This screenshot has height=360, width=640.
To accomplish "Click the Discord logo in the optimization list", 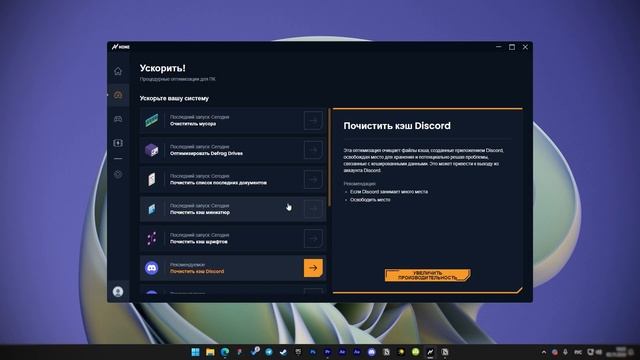I will click(152, 268).
